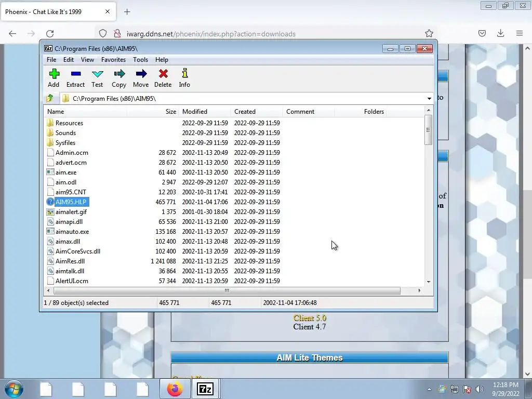Screen dimensions: 532x399
Task: Close the Phoenix tab
Action: tap(108, 11)
